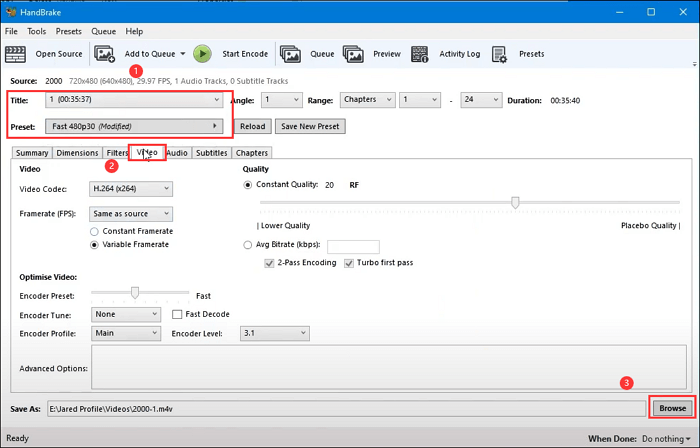Click the Add to Queue icon

[105, 54]
